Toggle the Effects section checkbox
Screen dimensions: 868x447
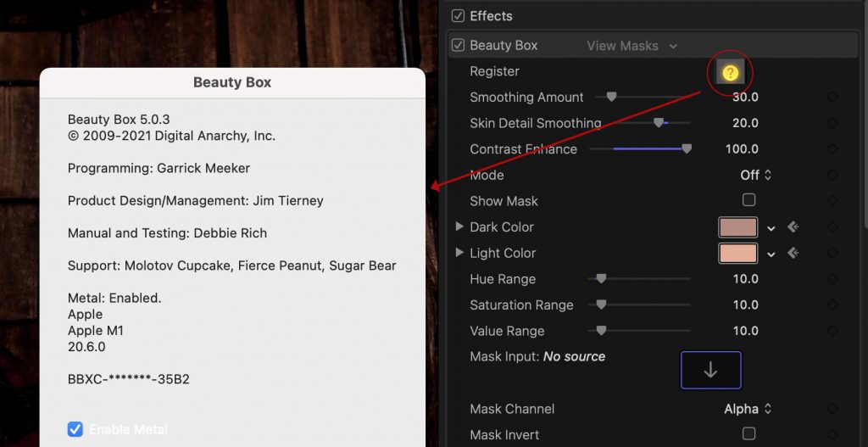(x=458, y=16)
